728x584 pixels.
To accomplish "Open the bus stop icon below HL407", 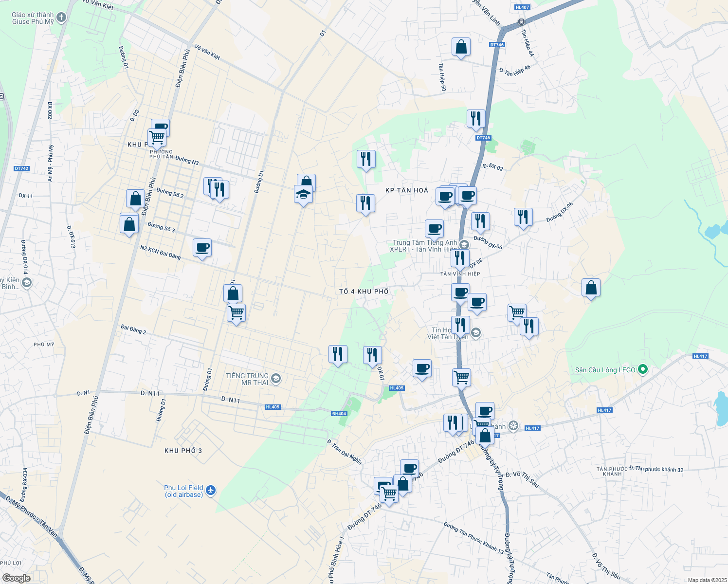I will click(522, 22).
